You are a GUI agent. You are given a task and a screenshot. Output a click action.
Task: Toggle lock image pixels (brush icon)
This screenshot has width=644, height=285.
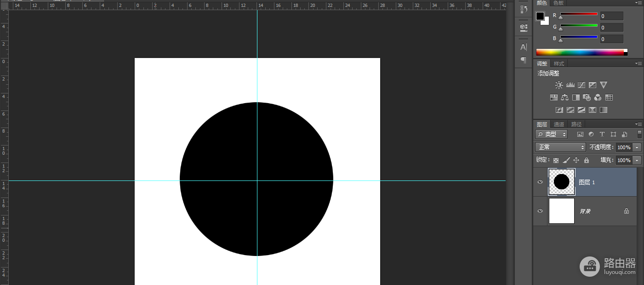566,160
